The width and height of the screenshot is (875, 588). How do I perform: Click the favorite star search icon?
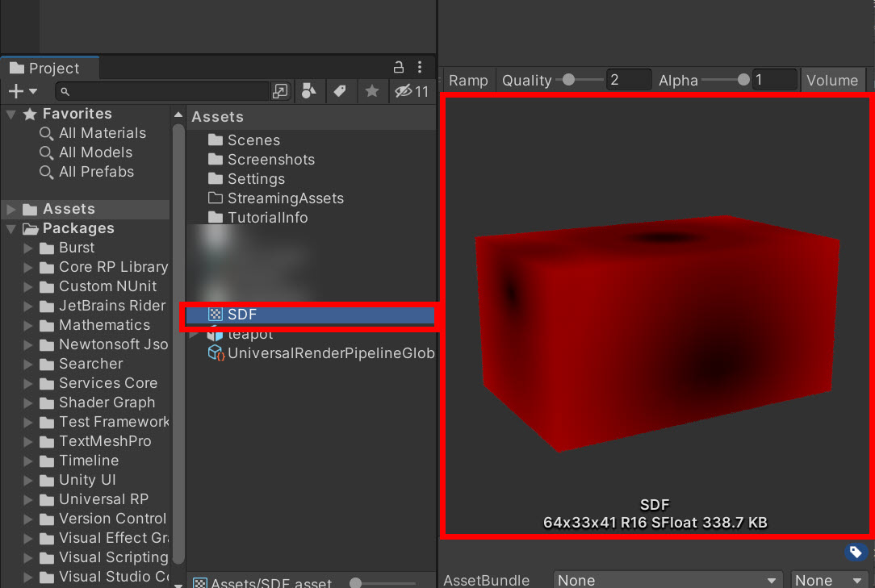pyautogui.click(x=371, y=91)
